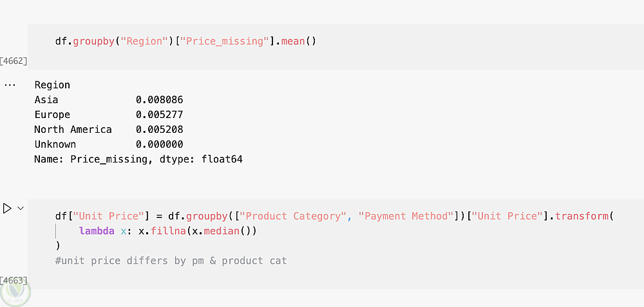Click the dtype float64 output line
Image resolution: width=644 pixels, height=307 pixels.
pyautogui.click(x=138, y=159)
